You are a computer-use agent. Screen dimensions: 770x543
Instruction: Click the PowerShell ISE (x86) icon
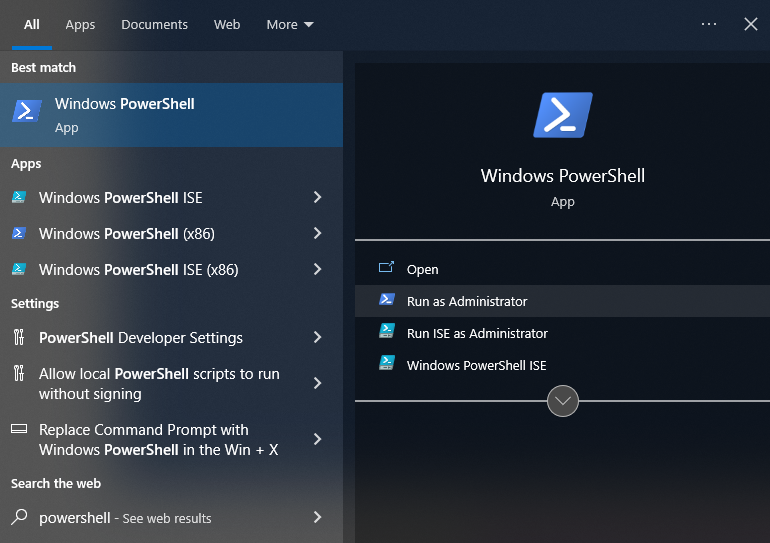[x=19, y=270]
